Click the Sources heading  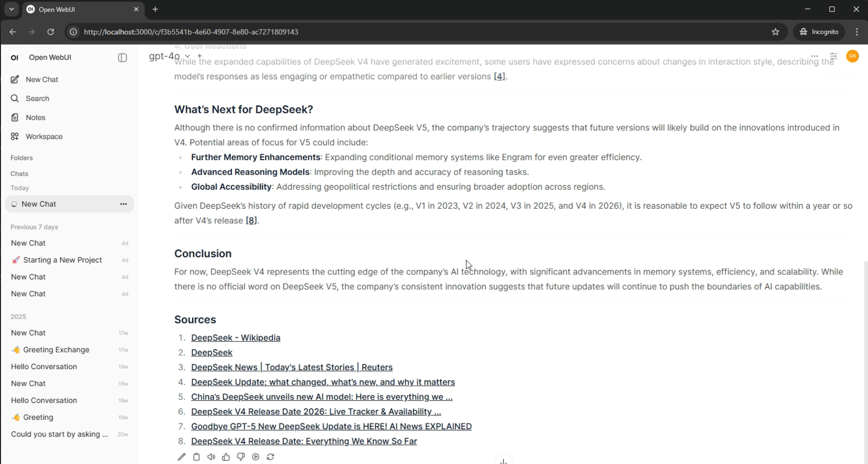(195, 320)
